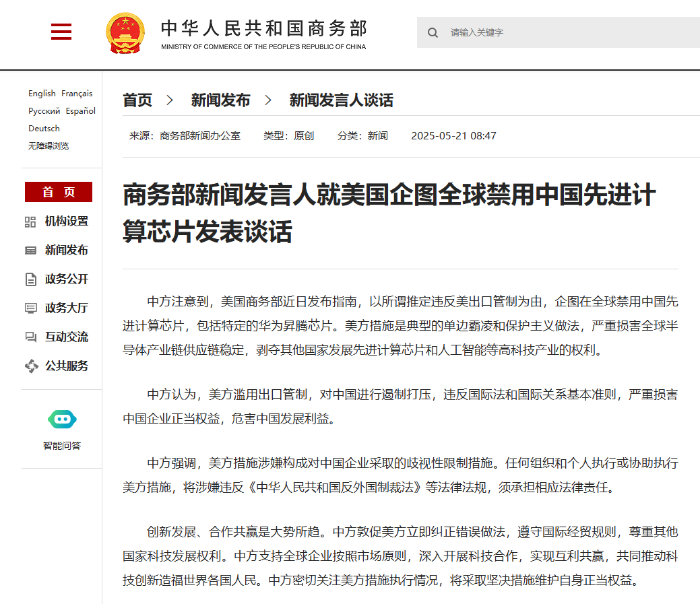Viewport: 700px width, 604px height.
Task: Click the 政务大厅 monitor icon
Action: 30,308
